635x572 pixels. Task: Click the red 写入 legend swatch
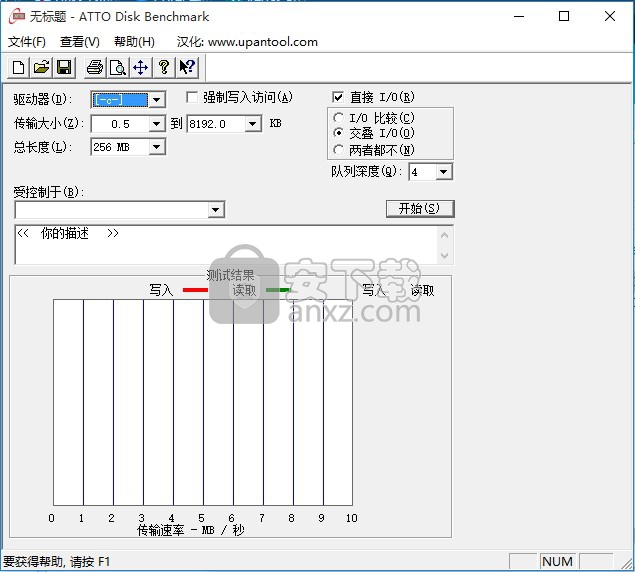(x=195, y=290)
